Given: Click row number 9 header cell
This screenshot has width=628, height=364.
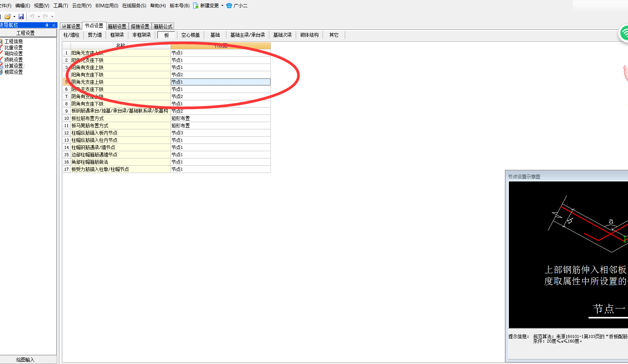Looking at the screenshot, I should coord(67,111).
